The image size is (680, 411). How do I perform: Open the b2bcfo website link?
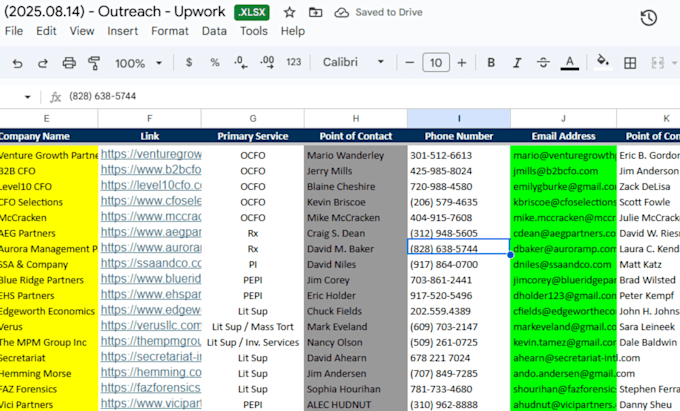point(151,170)
